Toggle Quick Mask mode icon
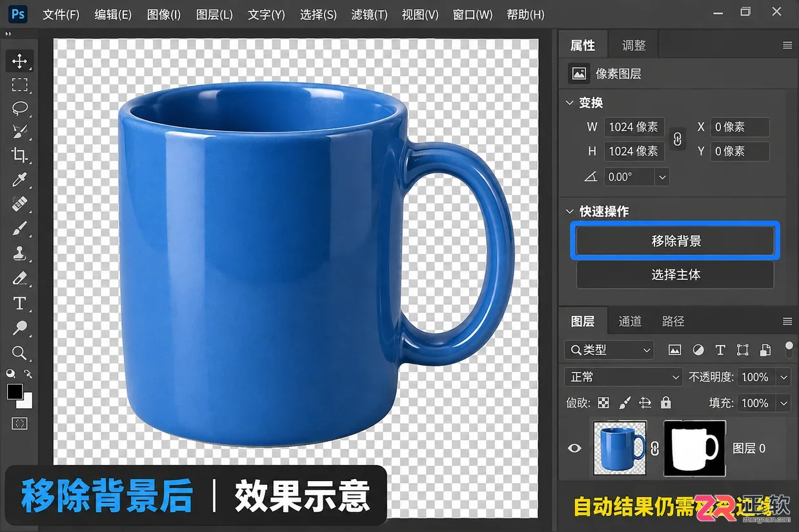 pos(19,424)
